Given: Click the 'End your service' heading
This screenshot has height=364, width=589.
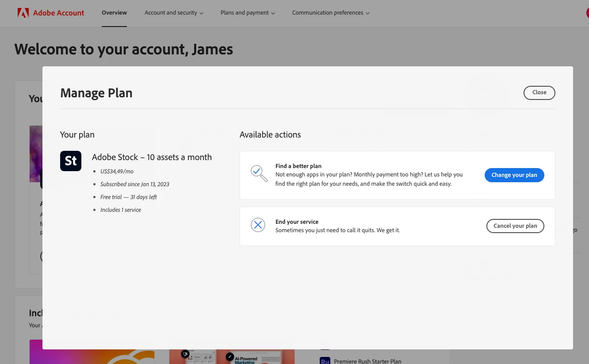Looking at the screenshot, I should [297, 222].
